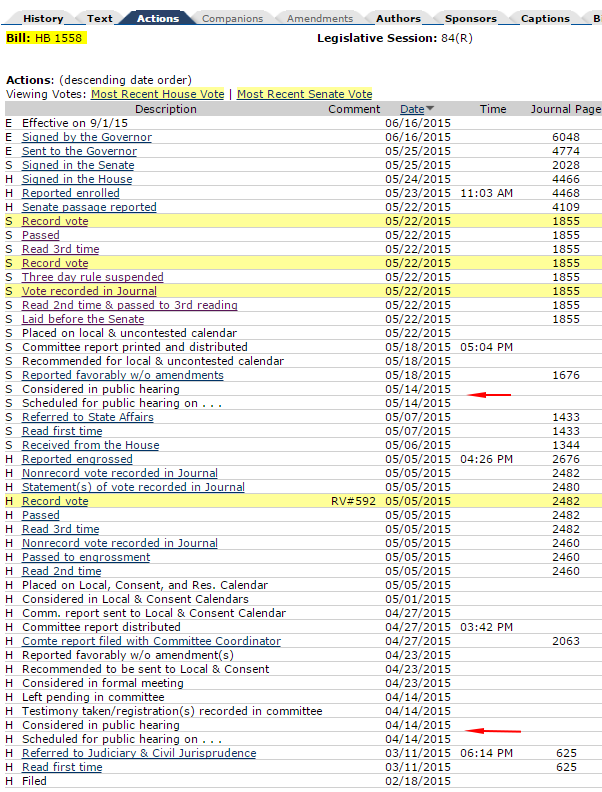Click Received from the House link
Image resolution: width=602 pixels, height=792 pixels.
pyautogui.click(x=90, y=445)
